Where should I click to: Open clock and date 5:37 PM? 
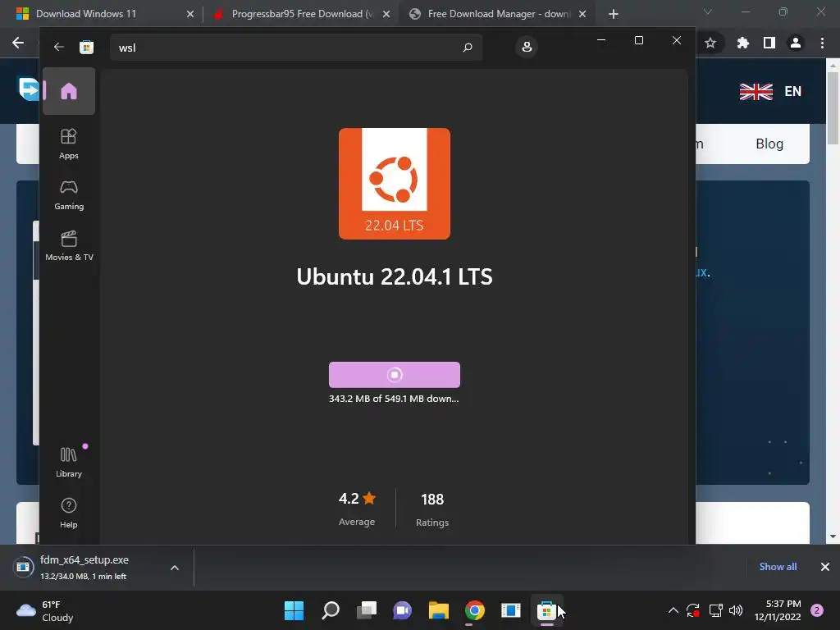pyautogui.click(x=778, y=610)
